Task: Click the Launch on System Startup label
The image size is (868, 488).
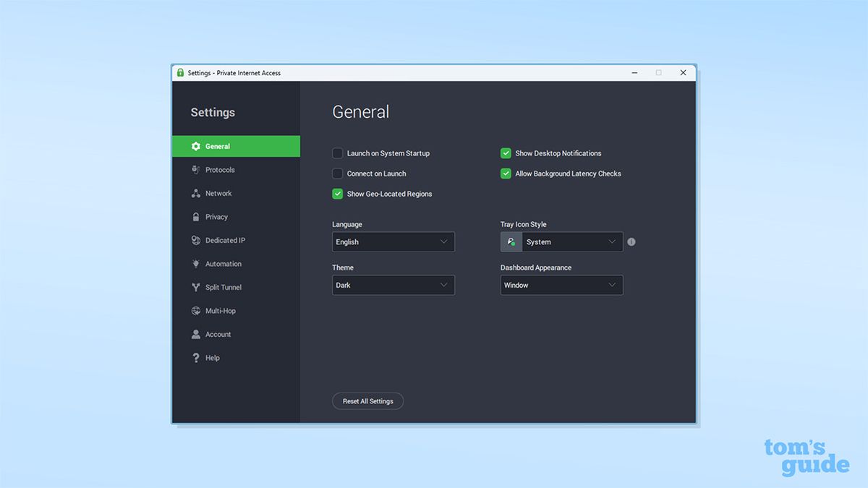Action: (x=388, y=153)
